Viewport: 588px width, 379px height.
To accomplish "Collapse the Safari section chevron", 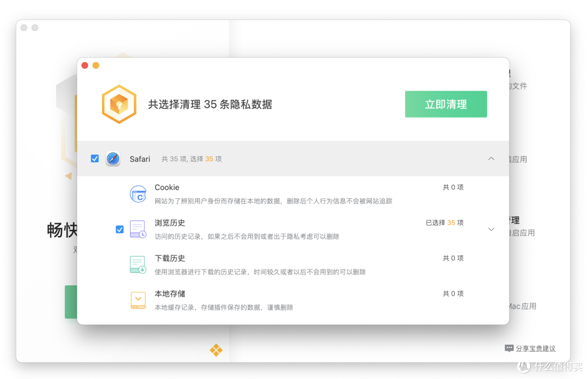I will pos(491,158).
